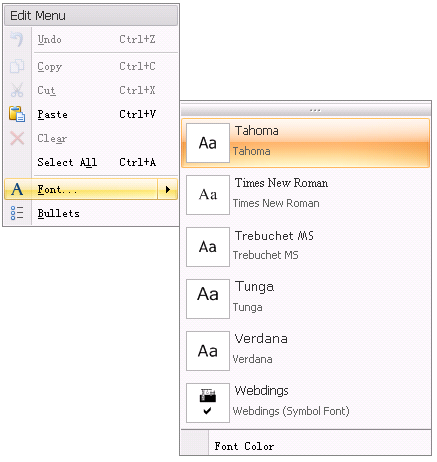Image resolution: width=437 pixels, height=462 pixels.
Task: Click the Bullets list icon
Action: coord(17,213)
